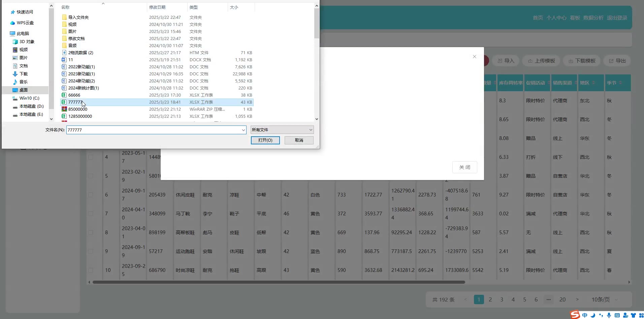
Task: Tick the checkbox for table row 6
Action: 91,195
